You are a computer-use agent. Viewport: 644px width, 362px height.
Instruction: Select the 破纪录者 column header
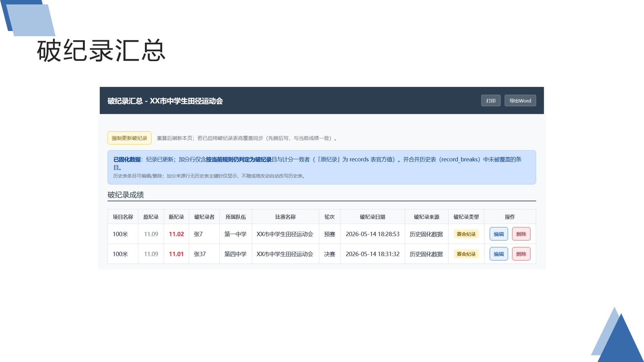(204, 217)
